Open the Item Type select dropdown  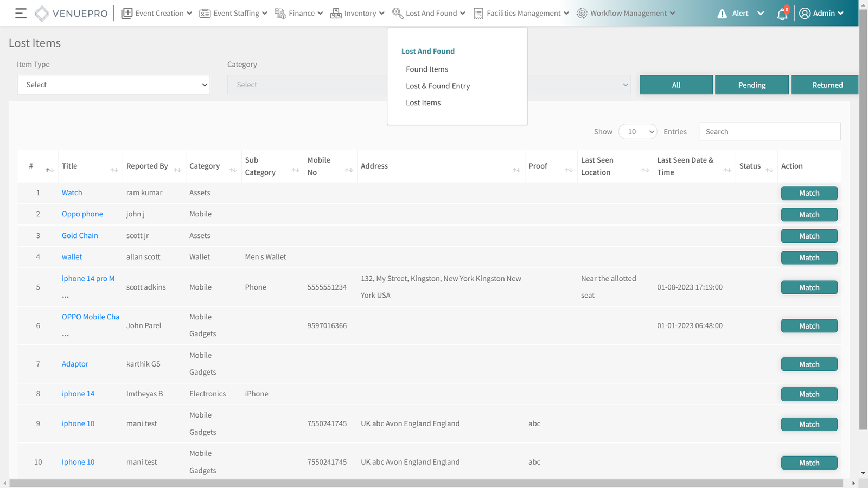(x=113, y=85)
